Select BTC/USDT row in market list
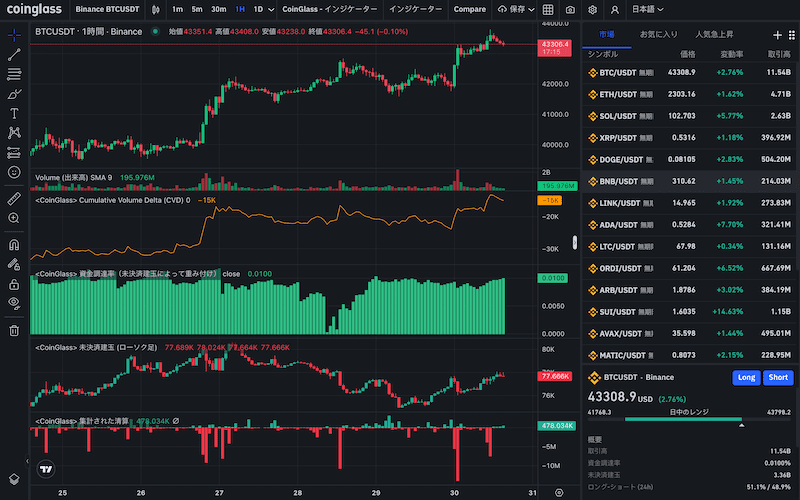Screen dimensions: 800x500 click(691, 72)
